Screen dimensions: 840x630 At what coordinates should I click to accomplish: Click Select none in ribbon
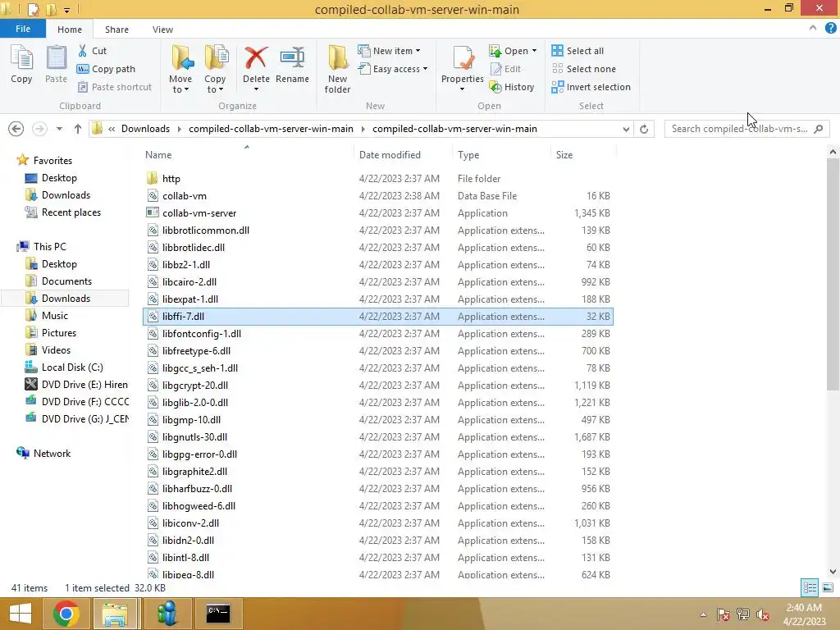584,69
